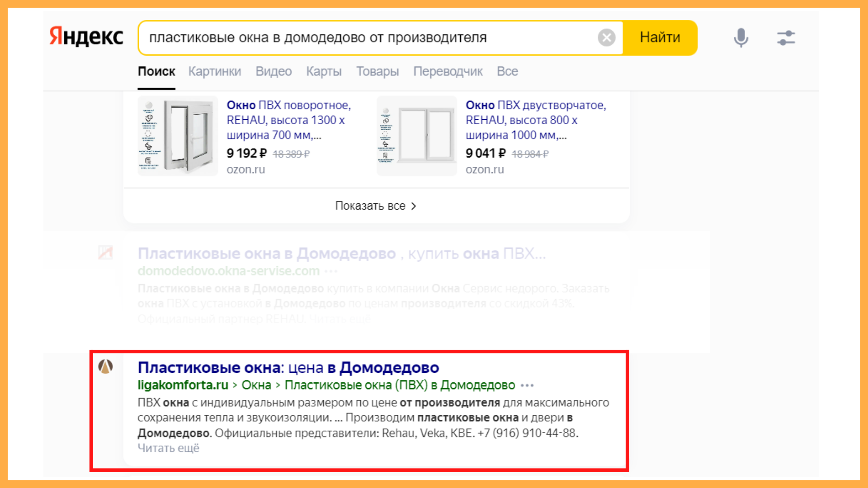The height and width of the screenshot is (488, 868).
Task: Click the Окна breadcrumb link
Action: coord(256,385)
